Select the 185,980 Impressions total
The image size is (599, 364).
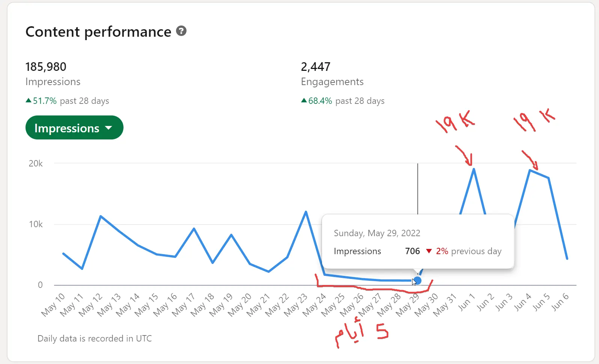pos(46,67)
